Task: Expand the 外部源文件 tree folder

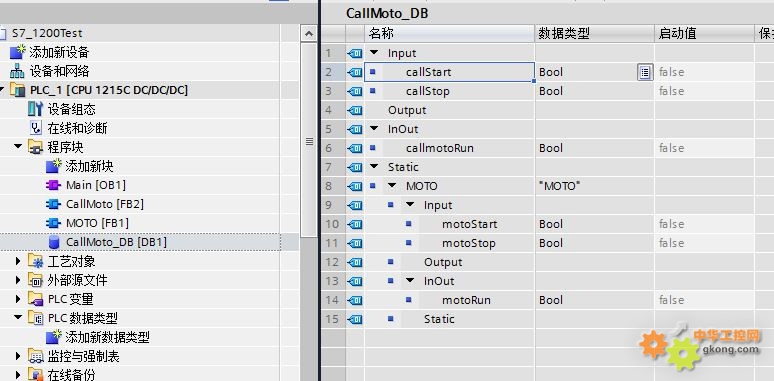Action: point(18,280)
